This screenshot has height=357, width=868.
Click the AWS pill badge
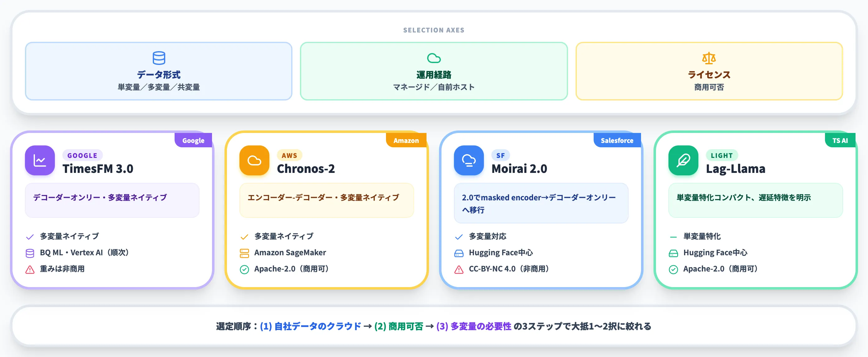(x=289, y=155)
